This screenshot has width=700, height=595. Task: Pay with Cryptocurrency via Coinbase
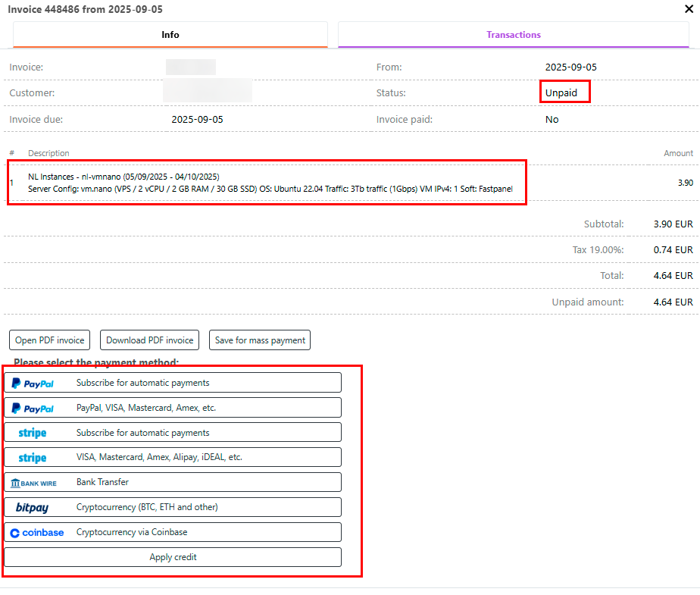click(131, 532)
